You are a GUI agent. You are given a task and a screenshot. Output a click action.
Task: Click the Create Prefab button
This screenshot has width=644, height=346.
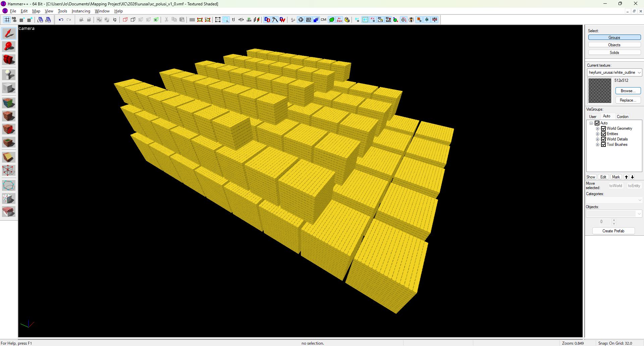(613, 231)
